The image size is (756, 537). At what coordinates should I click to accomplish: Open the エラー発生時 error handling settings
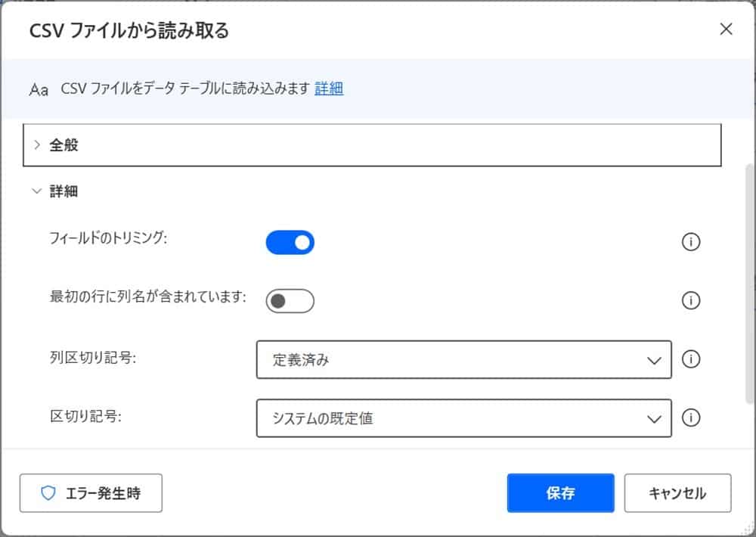pos(91,492)
